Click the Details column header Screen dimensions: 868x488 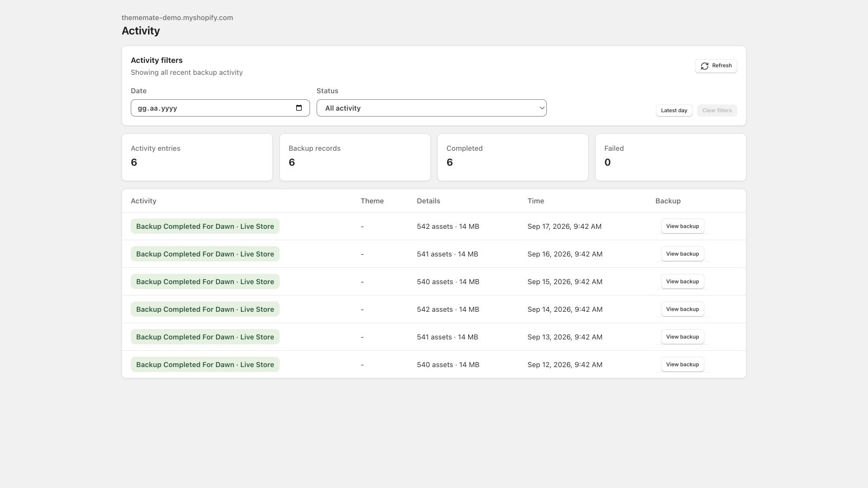coord(429,201)
